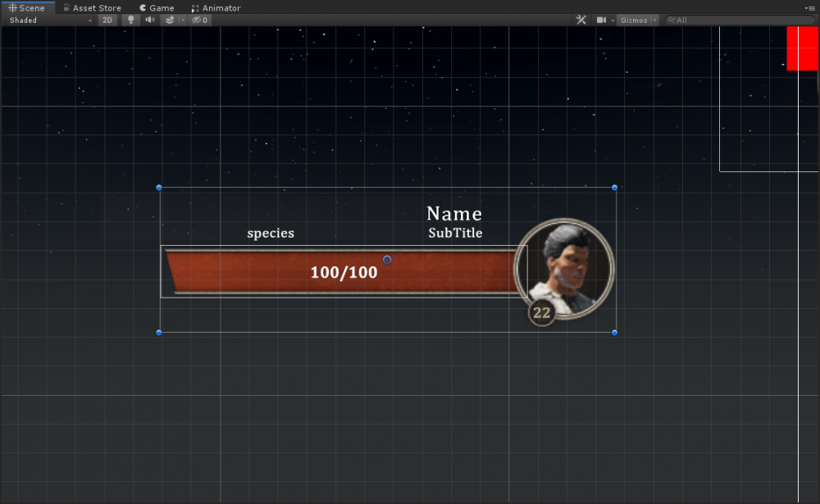Viewport: 820px width, 504px height.
Task: Toggle scene lighting with the light bulb icon
Action: (x=131, y=20)
